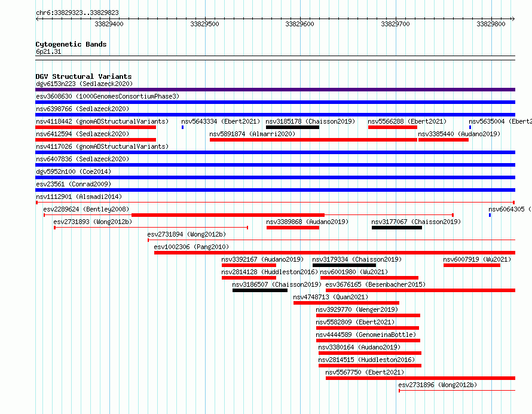Viewport: 532px width, 414px height.
Task: Open nsv3392167 (Audano2019) variant
Action: [x=262, y=259]
